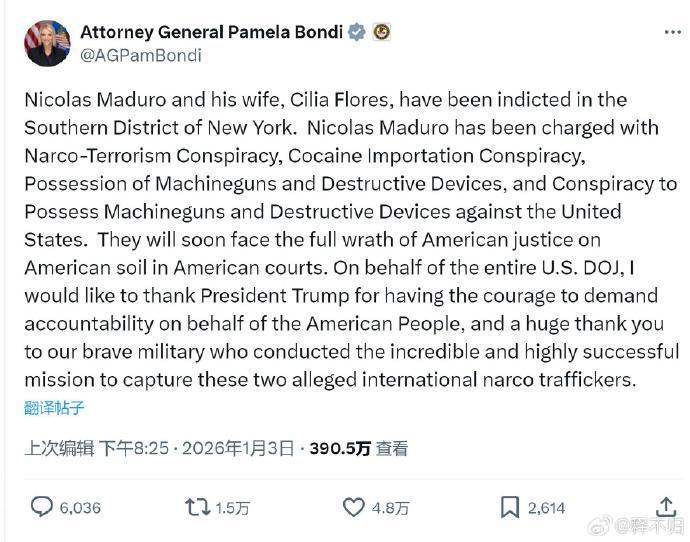Click the @AGPamBondi handle
690x542 pixels.
[x=142, y=55]
